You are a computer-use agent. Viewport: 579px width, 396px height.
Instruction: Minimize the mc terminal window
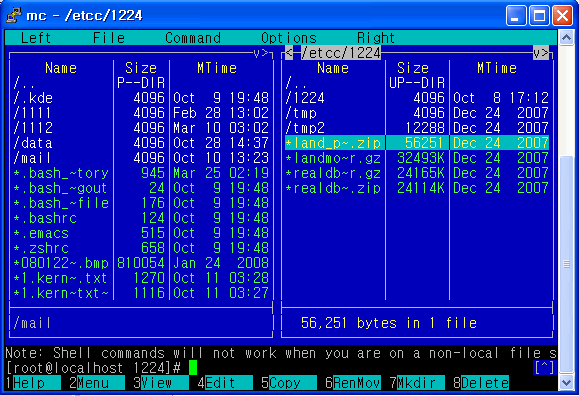515,16
